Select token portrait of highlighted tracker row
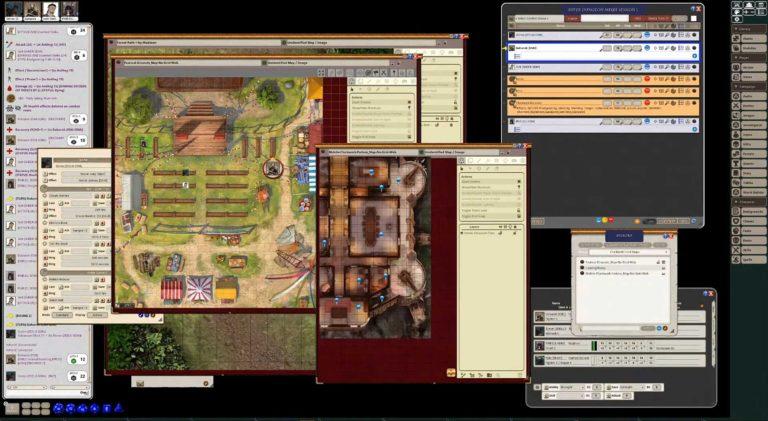This screenshot has height=421, width=768. (512, 48)
